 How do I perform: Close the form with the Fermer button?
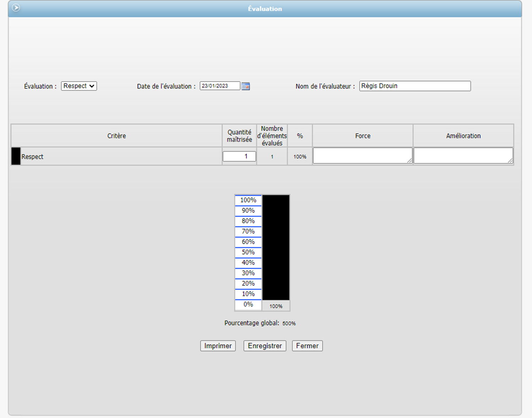(307, 346)
